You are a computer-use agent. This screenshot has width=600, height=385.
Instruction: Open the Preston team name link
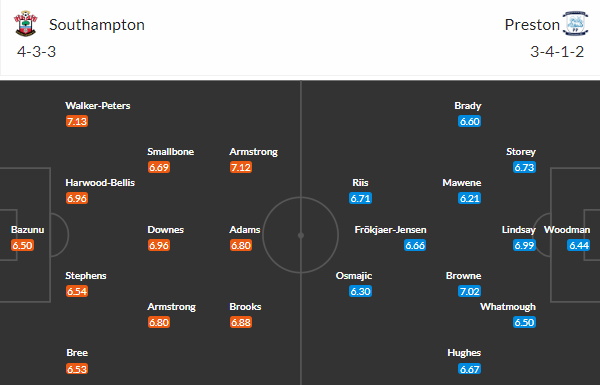[x=532, y=25]
